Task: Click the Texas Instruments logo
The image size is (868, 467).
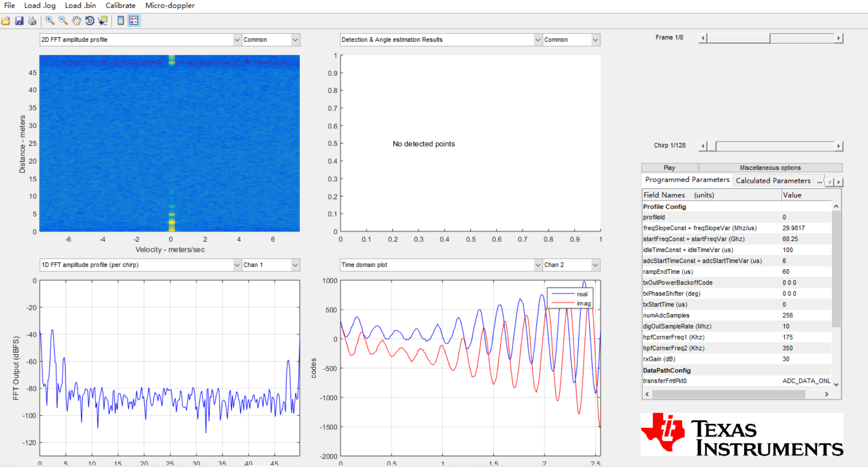Action: (742, 434)
